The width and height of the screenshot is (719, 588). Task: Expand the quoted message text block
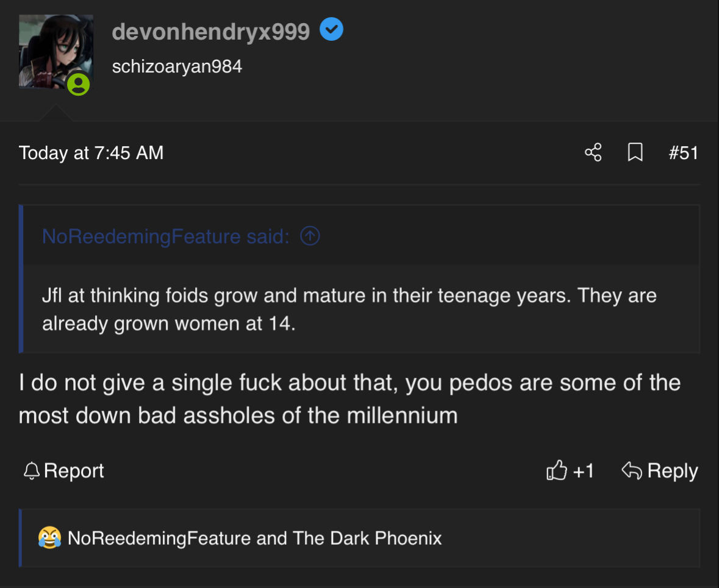(349, 309)
